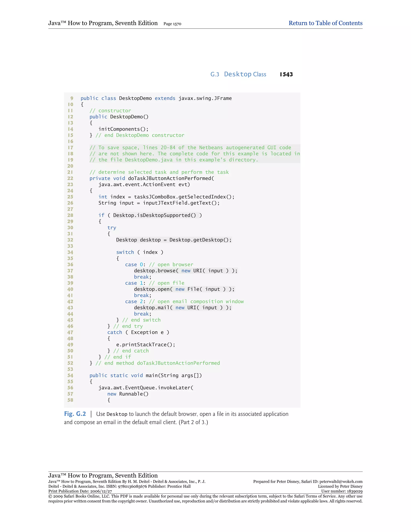
Task: Click the Safari Terms of Service text in the footer
Action: click(x=315, y=496)
